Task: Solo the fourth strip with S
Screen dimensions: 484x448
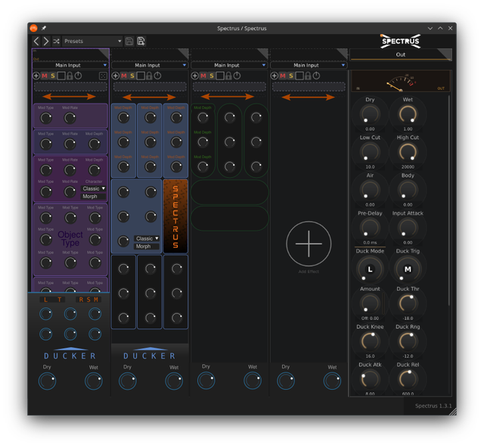Action: coord(291,76)
